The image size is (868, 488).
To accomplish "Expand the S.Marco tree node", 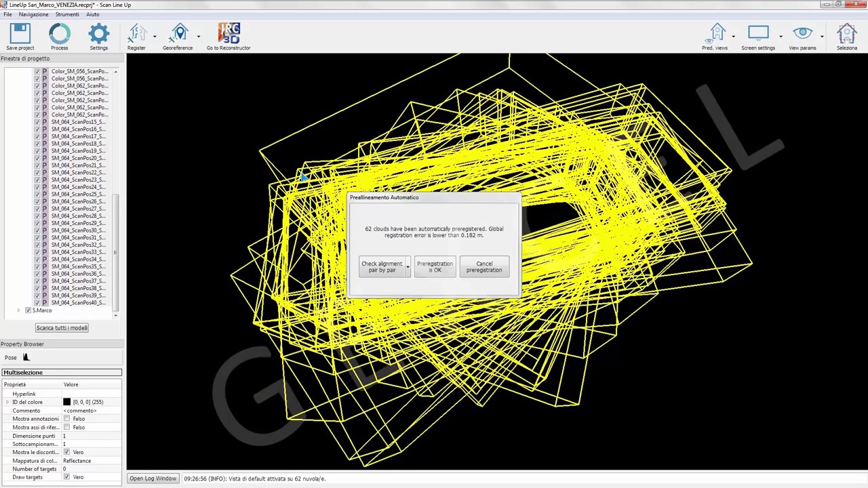I will click(19, 310).
